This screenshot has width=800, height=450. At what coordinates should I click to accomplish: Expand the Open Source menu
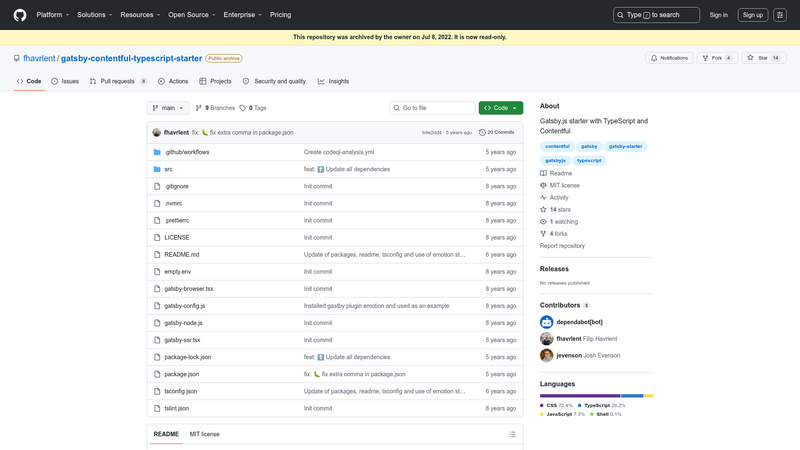[192, 15]
